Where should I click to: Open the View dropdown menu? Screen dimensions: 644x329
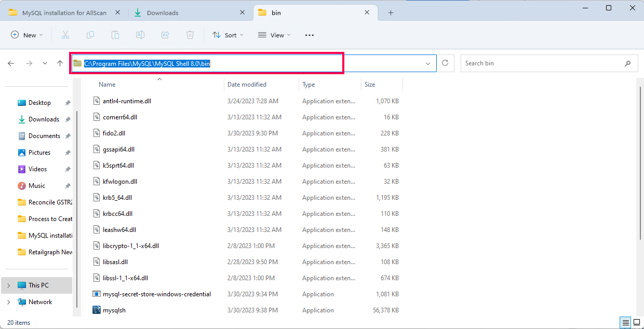coord(274,35)
